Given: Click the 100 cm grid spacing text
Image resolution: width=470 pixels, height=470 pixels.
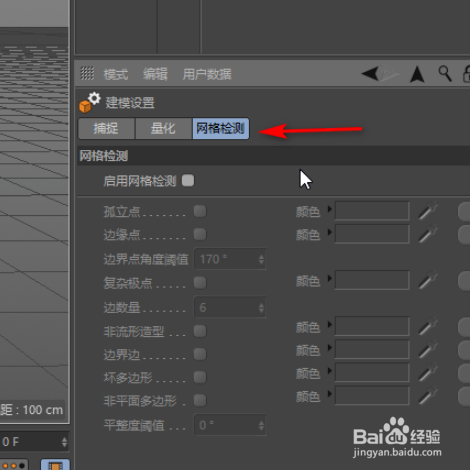Looking at the screenshot, I should [x=43, y=410].
